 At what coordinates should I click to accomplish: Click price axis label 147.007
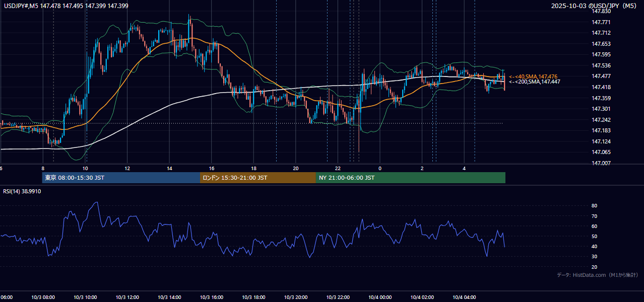(601, 163)
